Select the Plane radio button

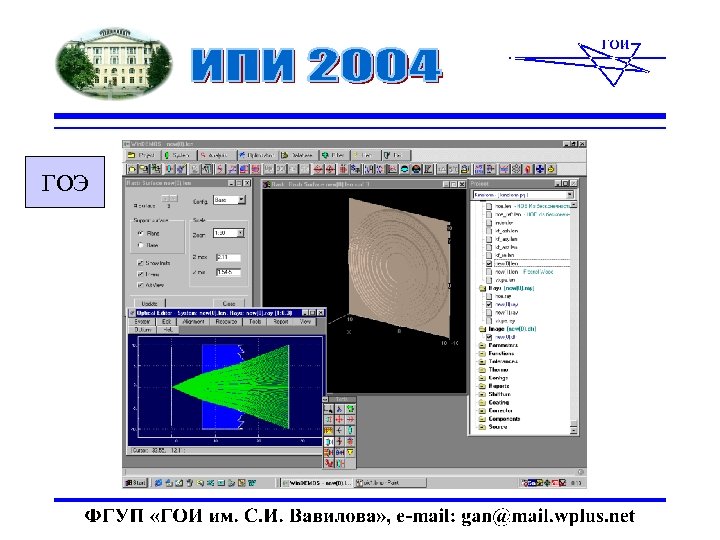pyautogui.click(x=141, y=233)
